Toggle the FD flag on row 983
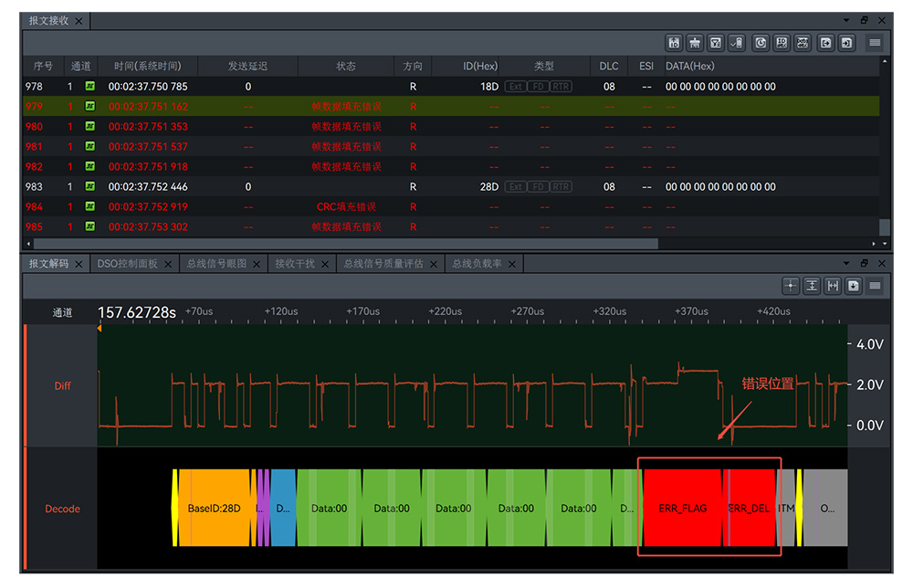Image resolution: width=913 pixels, height=588 pixels. click(538, 187)
